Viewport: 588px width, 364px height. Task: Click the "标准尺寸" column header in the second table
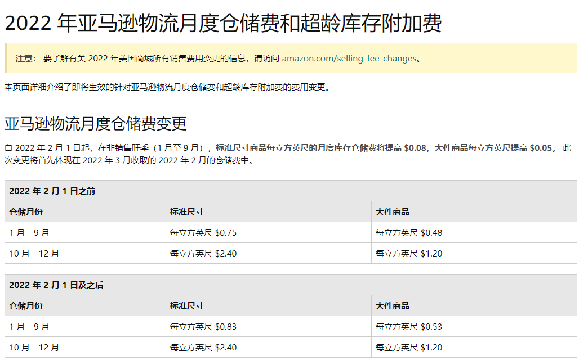tap(186, 306)
